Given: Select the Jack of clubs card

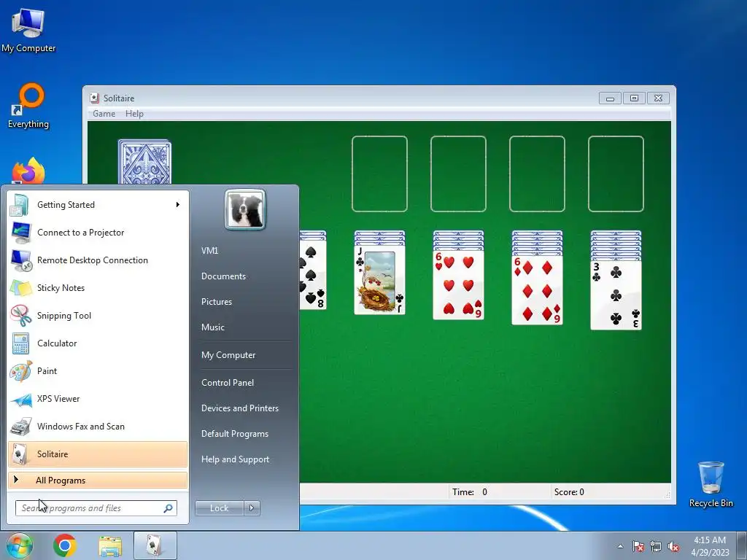Looking at the screenshot, I should tap(379, 280).
